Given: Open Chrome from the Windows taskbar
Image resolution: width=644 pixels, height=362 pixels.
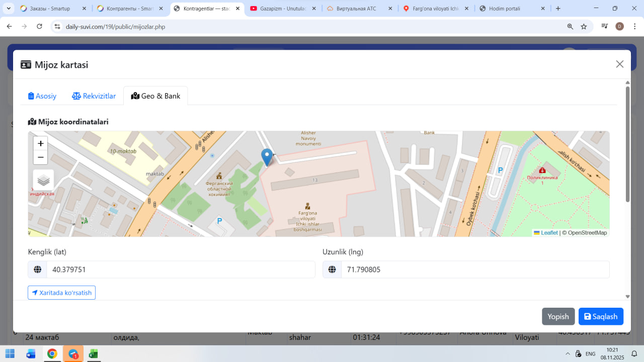Looking at the screenshot, I should (x=52, y=353).
